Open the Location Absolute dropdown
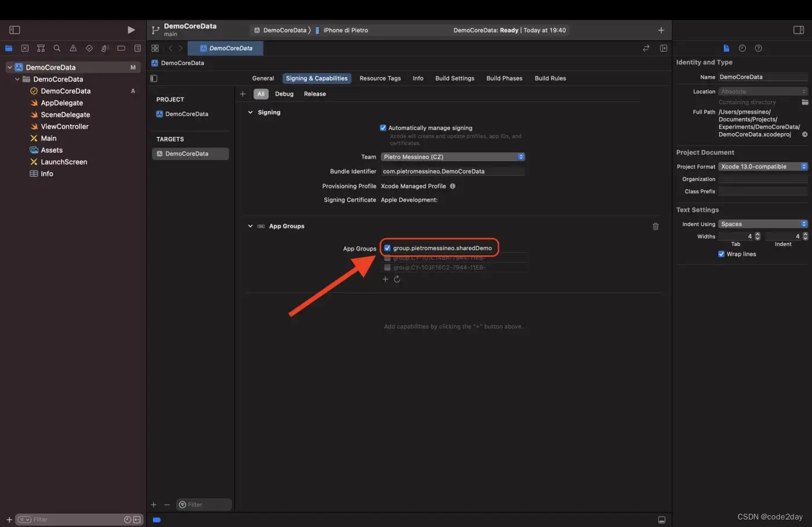 (763, 92)
